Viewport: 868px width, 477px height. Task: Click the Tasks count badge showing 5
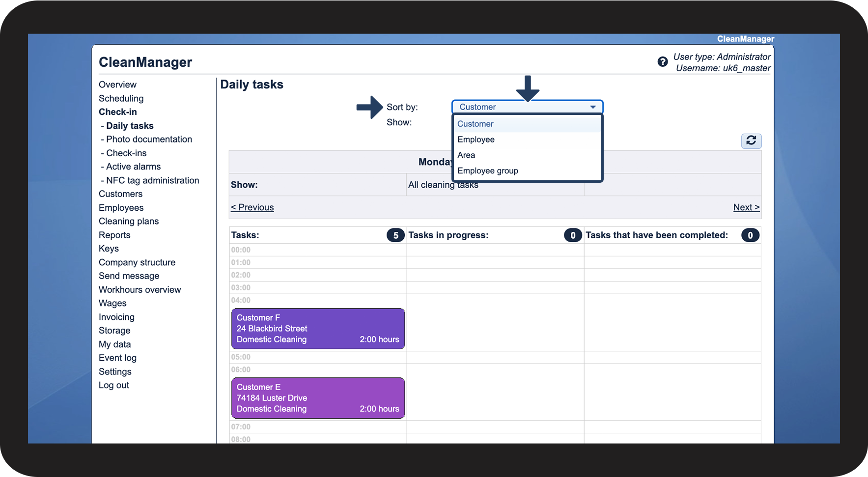coord(395,235)
